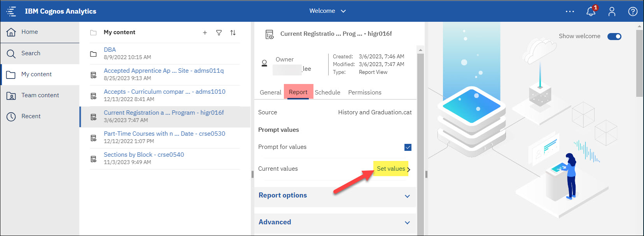Viewport: 644px width, 236px height.
Task: Click the IBM Cognos Analytics title
Action: (x=61, y=11)
